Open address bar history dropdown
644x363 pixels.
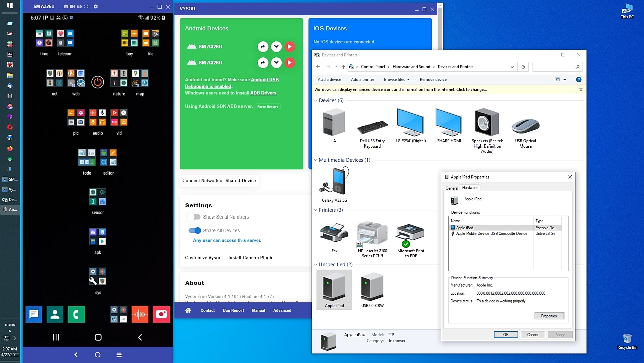[x=512, y=67]
